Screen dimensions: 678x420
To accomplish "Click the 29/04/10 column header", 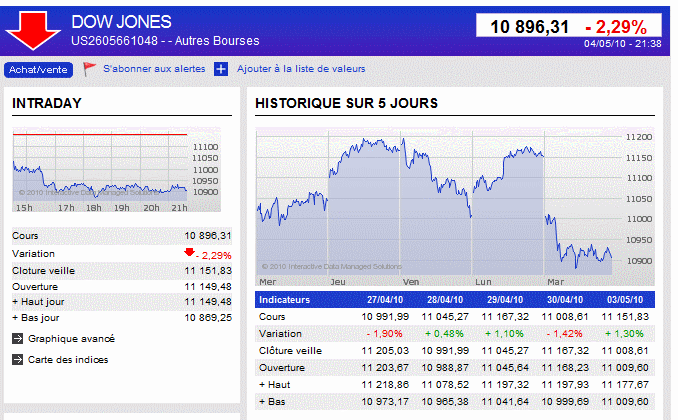I will point(505,299).
